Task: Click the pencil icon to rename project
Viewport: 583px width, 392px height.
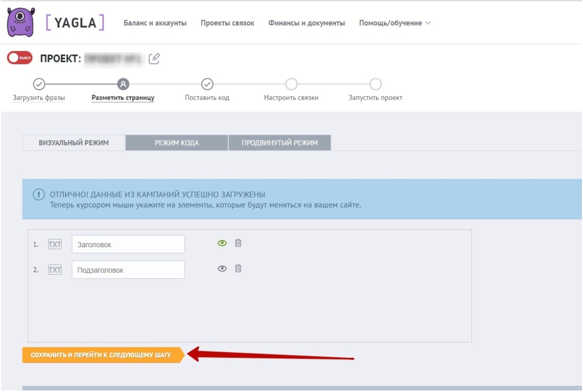Action: [x=154, y=59]
